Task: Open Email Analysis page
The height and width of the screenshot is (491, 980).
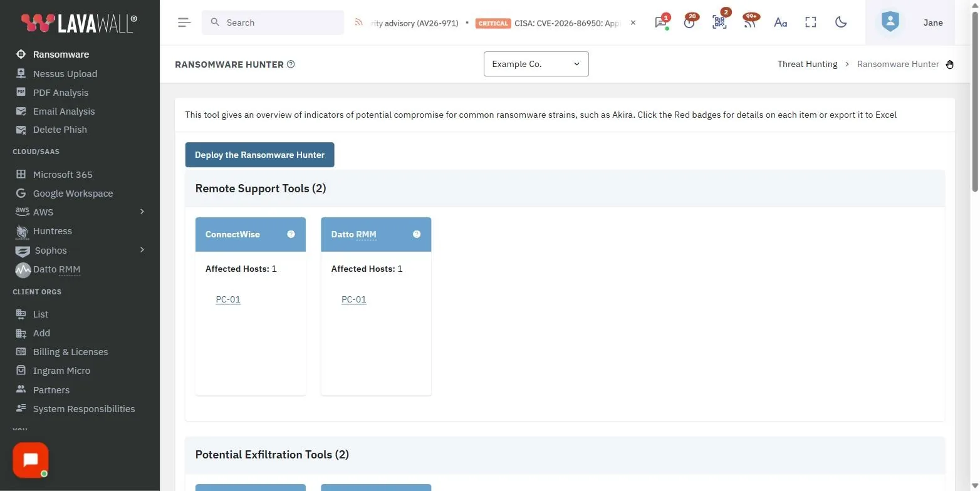Action: pos(64,111)
